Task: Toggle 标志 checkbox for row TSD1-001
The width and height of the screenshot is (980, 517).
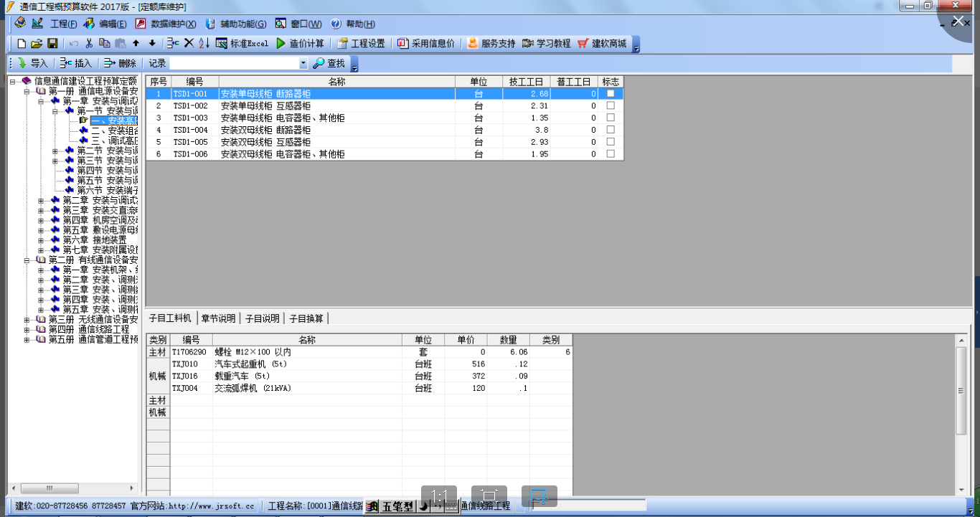Action: [x=611, y=93]
